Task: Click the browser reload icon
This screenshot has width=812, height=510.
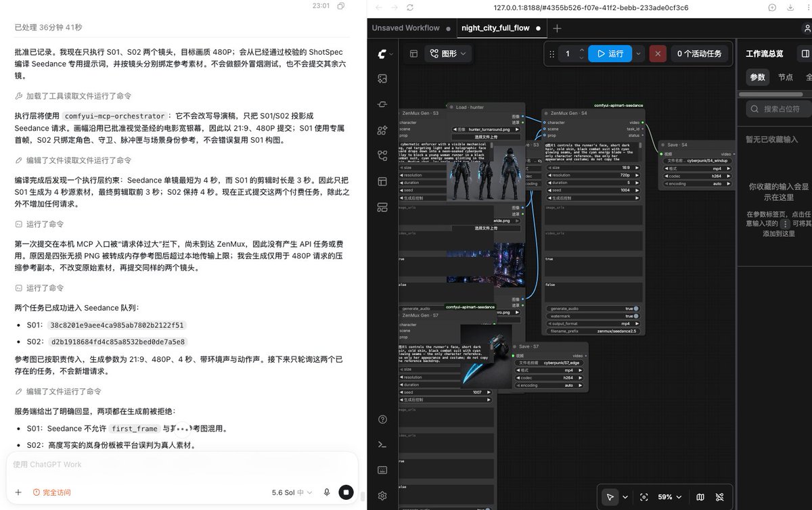Action: point(410,7)
